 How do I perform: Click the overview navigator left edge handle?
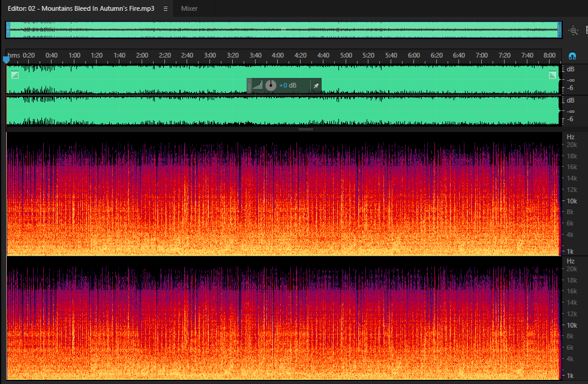tap(8, 29)
